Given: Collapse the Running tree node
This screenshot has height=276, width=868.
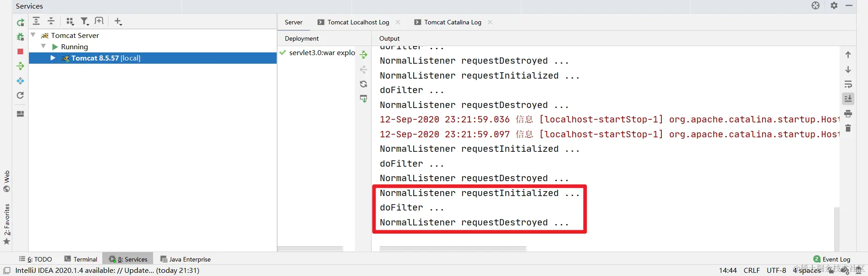Looking at the screenshot, I should click(43, 46).
